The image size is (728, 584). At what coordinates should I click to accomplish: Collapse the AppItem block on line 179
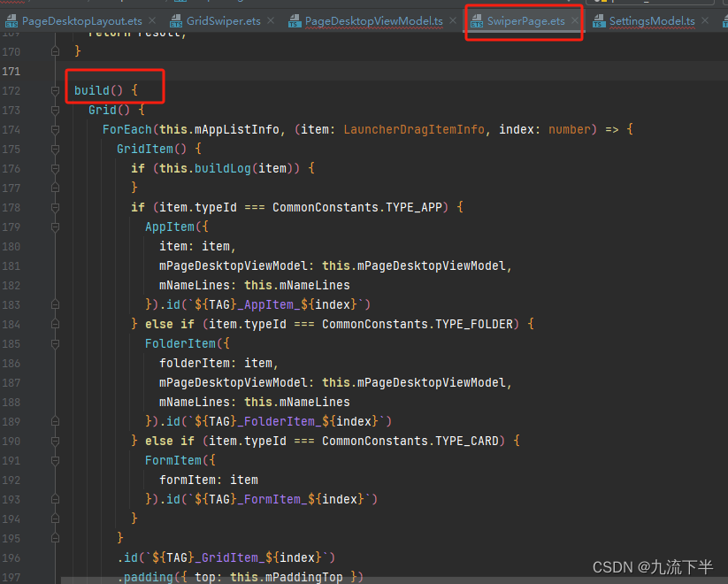(x=55, y=227)
